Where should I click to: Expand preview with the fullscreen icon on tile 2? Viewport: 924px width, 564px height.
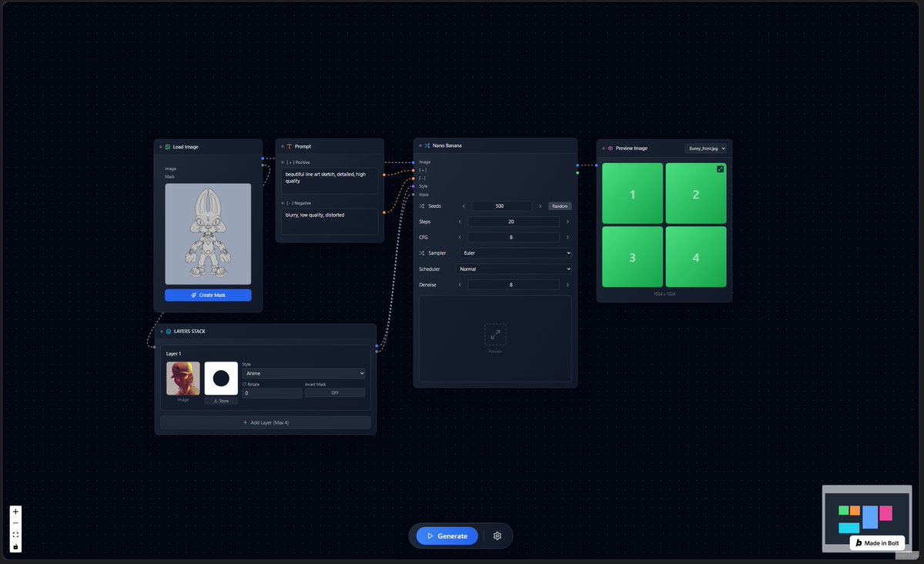pyautogui.click(x=720, y=169)
